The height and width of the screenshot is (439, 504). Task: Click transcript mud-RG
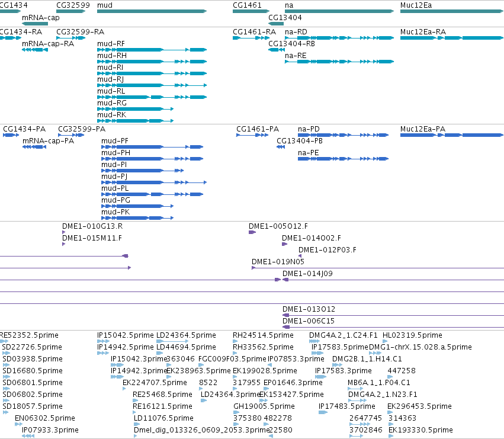[135, 109]
